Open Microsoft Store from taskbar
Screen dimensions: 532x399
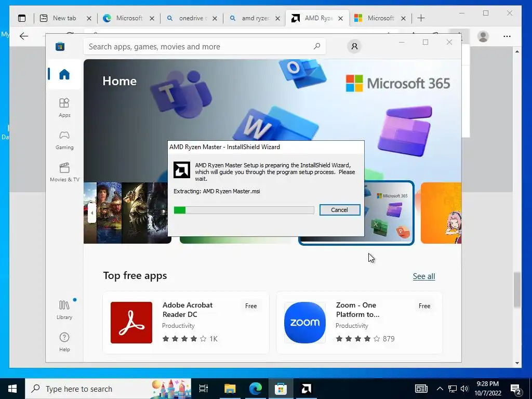tap(281, 389)
